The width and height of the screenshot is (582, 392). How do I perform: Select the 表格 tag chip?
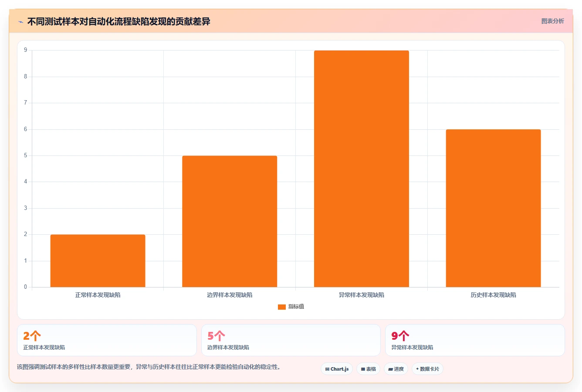coord(368,369)
